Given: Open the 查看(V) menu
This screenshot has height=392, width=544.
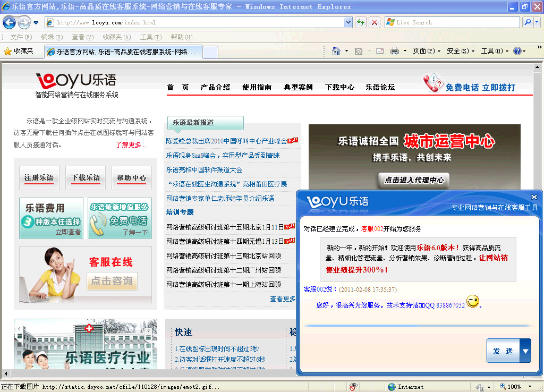Looking at the screenshot, I should point(82,37).
